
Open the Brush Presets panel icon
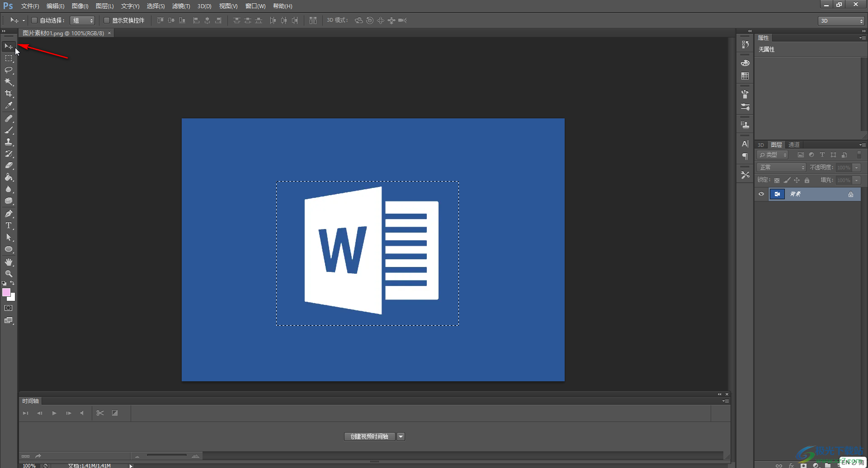pyautogui.click(x=745, y=107)
